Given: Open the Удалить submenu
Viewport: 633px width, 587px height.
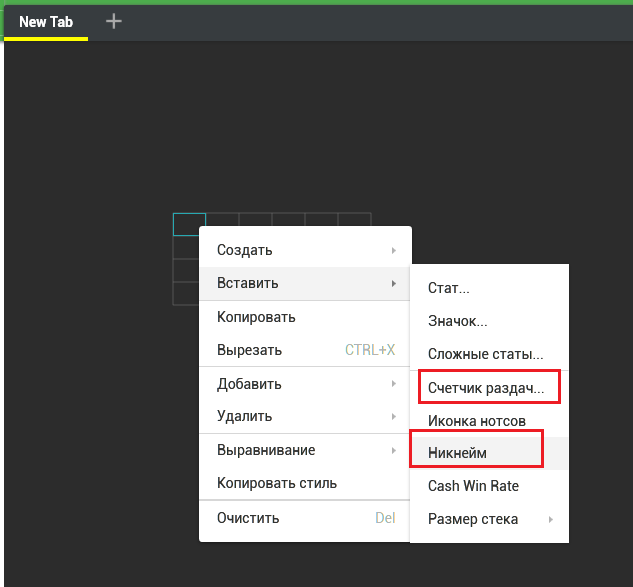Looking at the screenshot, I should pyautogui.click(x=305, y=416).
